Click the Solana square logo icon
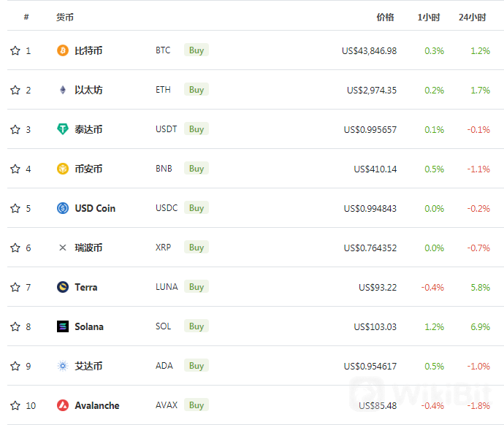The image size is (504, 425). tap(63, 326)
